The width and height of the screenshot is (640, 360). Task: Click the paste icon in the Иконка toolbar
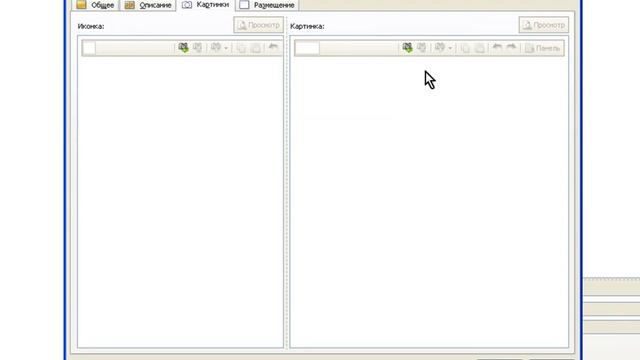click(256, 48)
